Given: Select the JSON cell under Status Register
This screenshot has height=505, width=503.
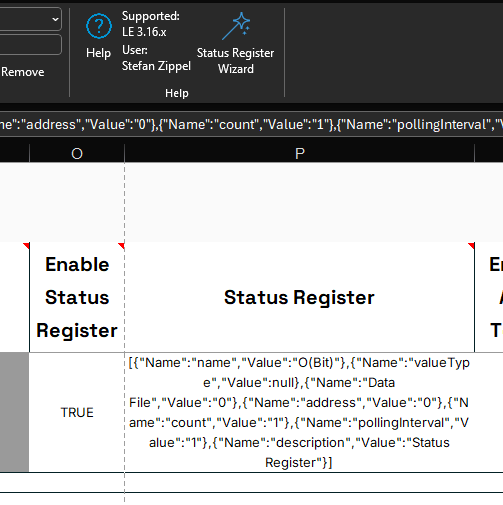Looking at the screenshot, I should click(300, 412).
